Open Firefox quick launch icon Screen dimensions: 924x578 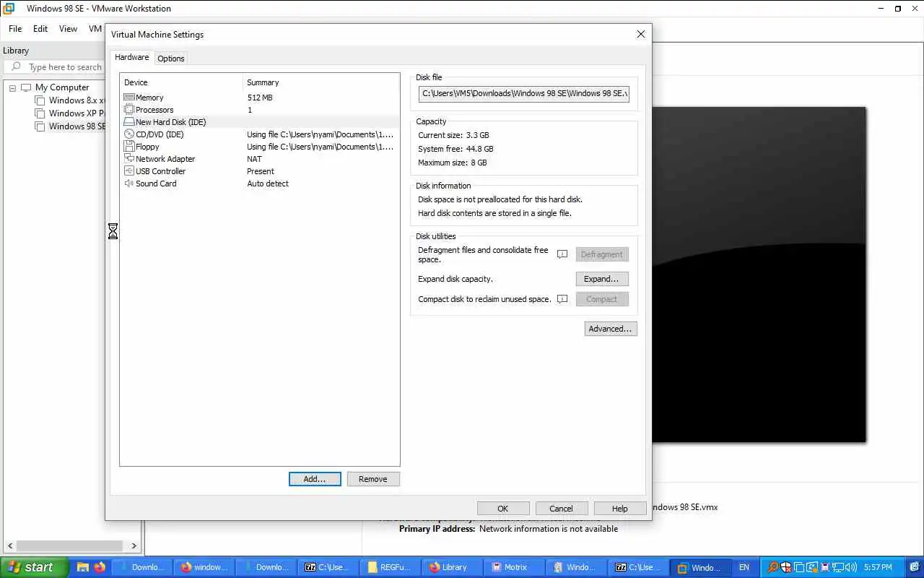point(99,567)
